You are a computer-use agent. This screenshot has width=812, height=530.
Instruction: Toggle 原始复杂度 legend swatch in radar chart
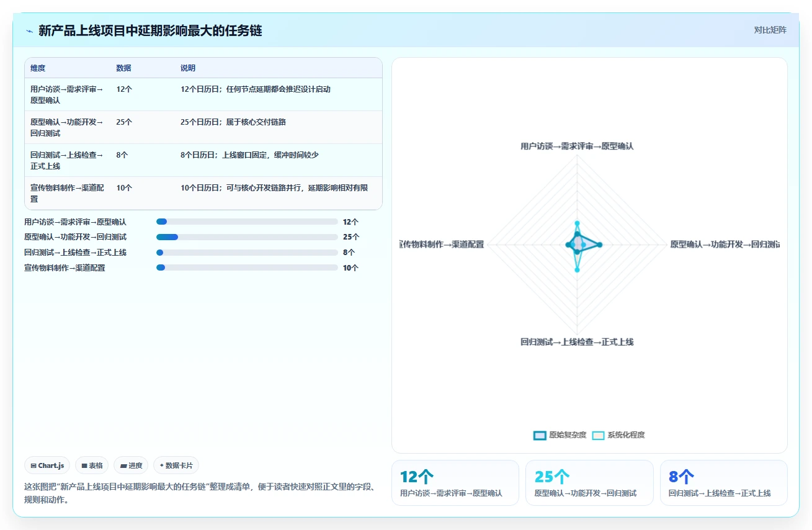(540, 435)
